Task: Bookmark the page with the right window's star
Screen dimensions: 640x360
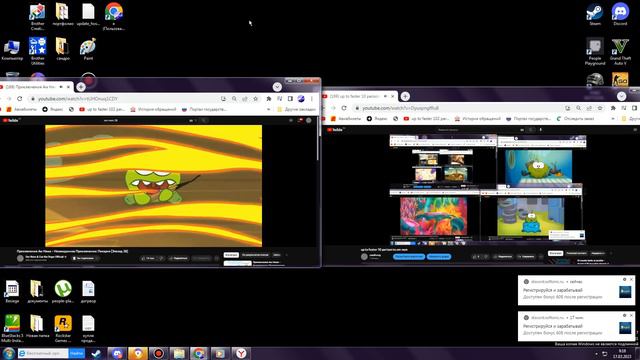Action: click(x=600, y=108)
